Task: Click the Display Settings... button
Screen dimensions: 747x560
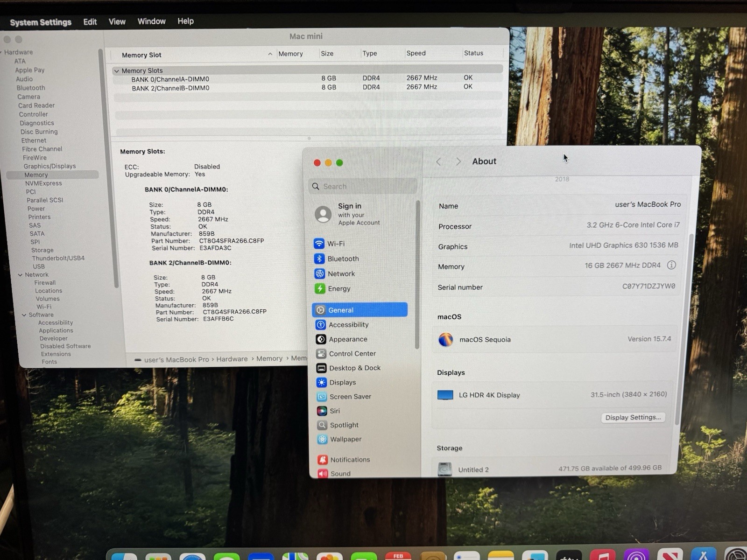Action: coord(633,417)
